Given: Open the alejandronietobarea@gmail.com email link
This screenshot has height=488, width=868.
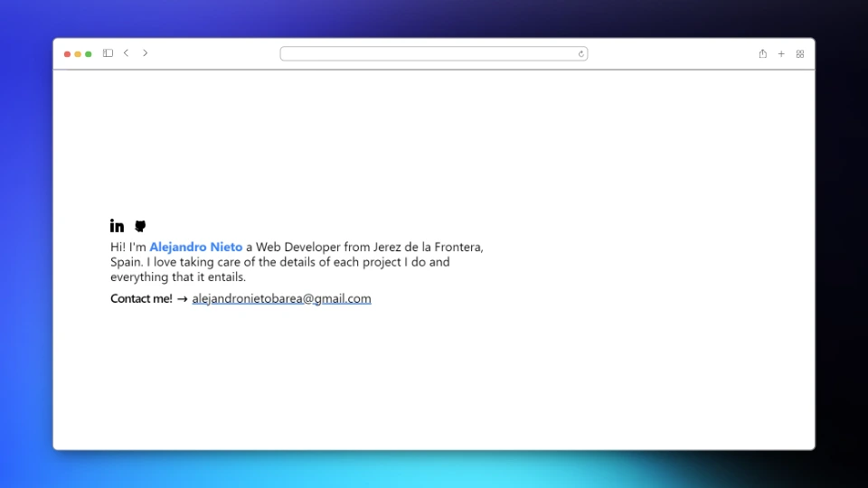Looking at the screenshot, I should (x=281, y=299).
